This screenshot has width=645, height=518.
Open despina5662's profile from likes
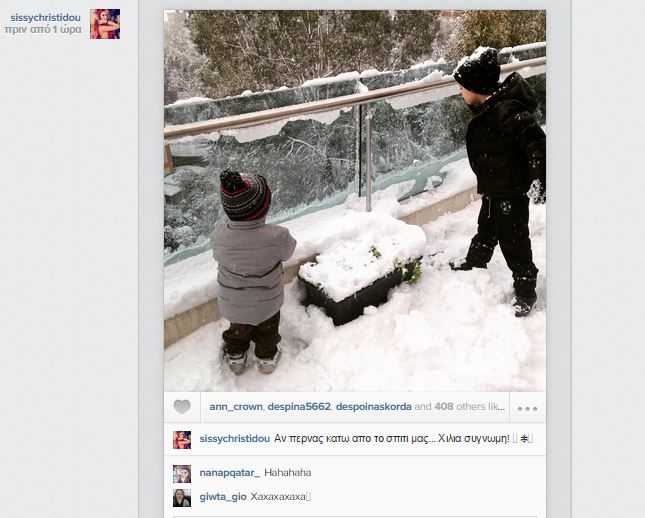coord(299,407)
